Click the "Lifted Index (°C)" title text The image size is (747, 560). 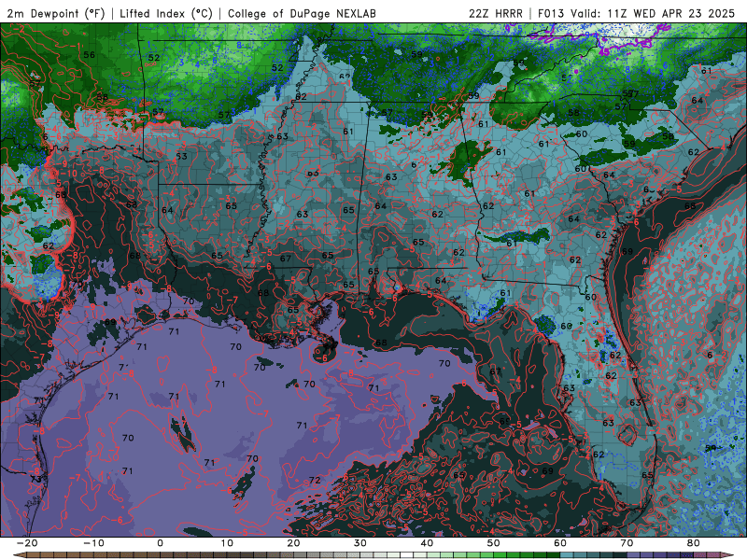coord(166,14)
